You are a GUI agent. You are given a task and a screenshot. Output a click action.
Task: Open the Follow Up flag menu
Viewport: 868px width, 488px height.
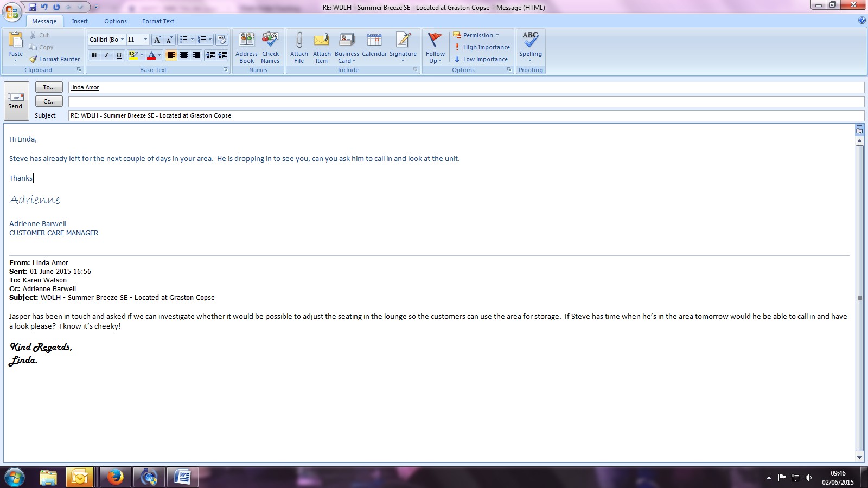pyautogui.click(x=435, y=48)
